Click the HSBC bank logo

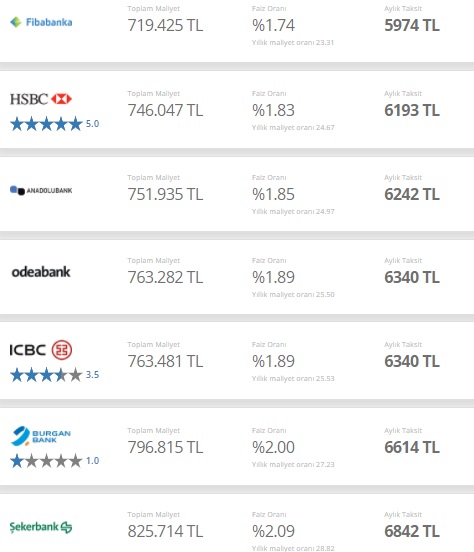click(x=41, y=99)
